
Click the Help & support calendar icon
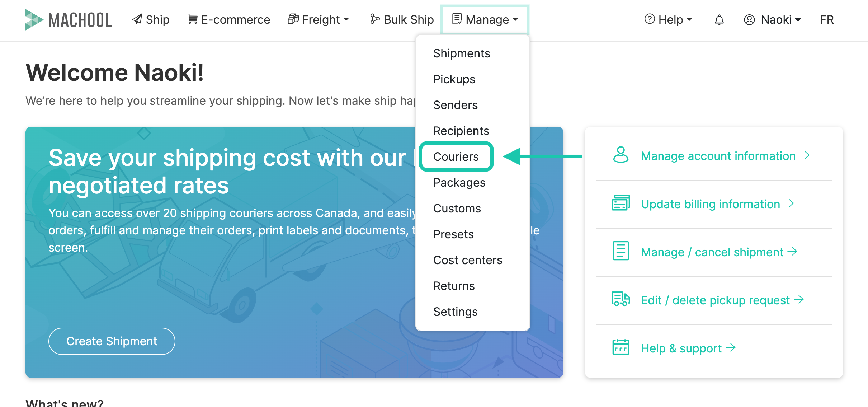pyautogui.click(x=621, y=347)
